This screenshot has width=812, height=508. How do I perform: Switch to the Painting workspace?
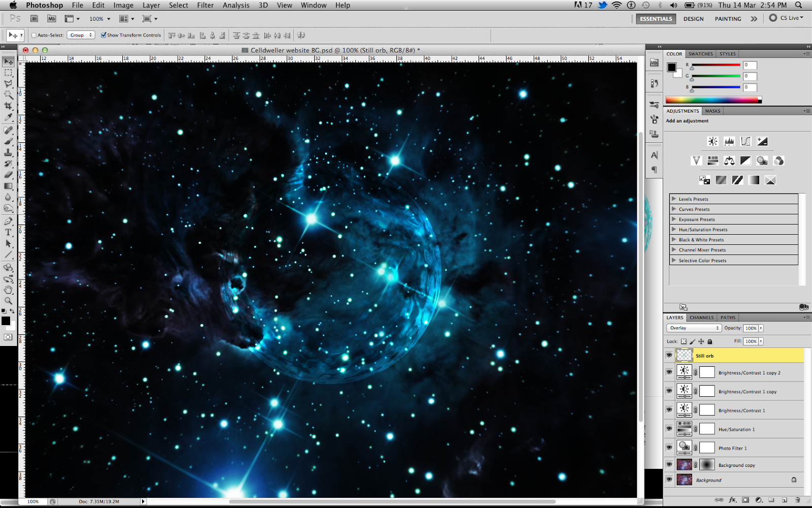pos(728,19)
